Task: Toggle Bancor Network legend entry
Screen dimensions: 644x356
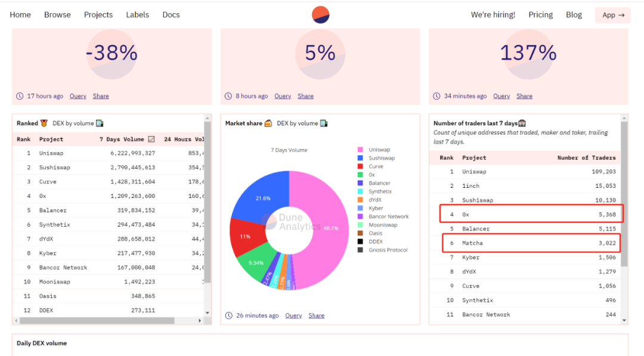Action: pos(383,216)
